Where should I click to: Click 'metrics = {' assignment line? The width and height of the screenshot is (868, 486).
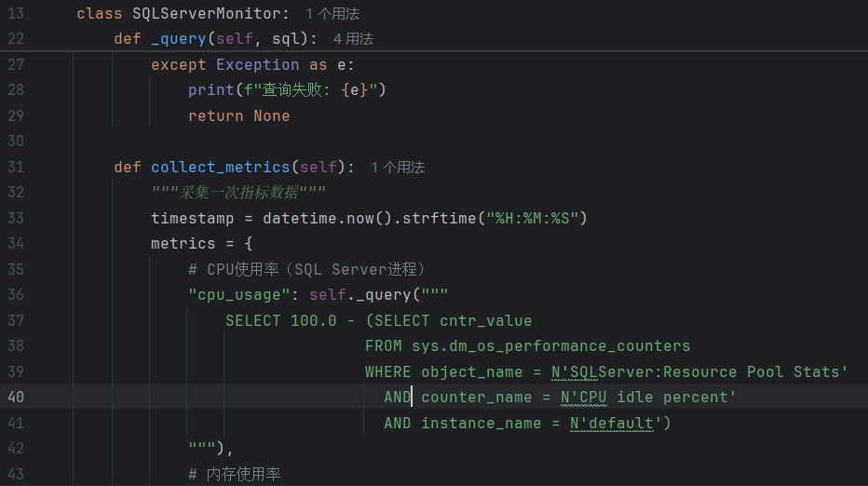[x=201, y=244]
